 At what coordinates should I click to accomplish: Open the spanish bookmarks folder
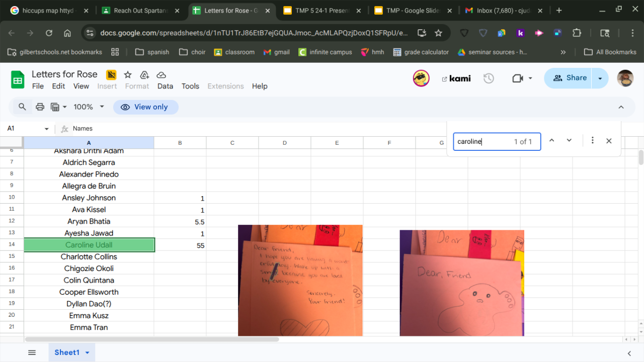coord(151,52)
